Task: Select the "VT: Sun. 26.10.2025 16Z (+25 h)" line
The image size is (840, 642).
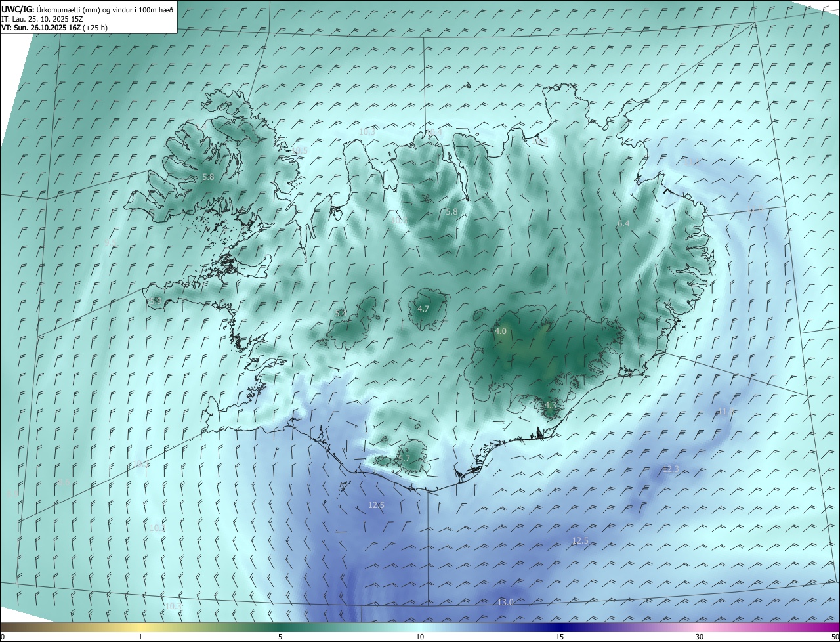Action: coord(54,28)
